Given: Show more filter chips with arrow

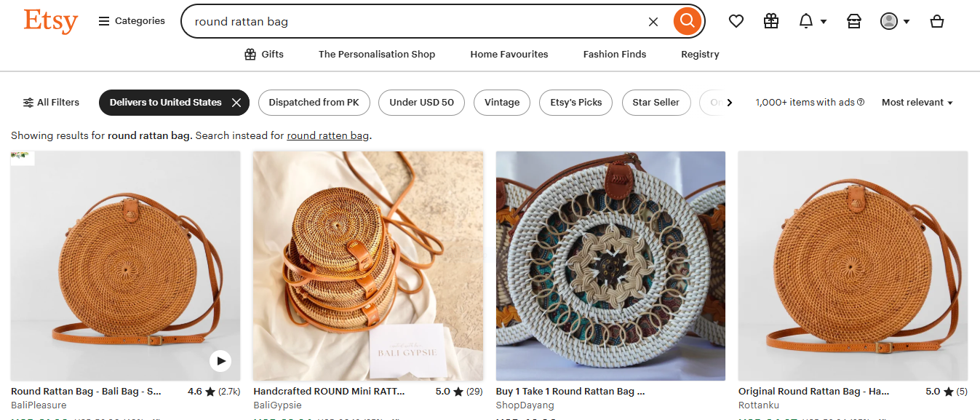Looking at the screenshot, I should click(729, 103).
